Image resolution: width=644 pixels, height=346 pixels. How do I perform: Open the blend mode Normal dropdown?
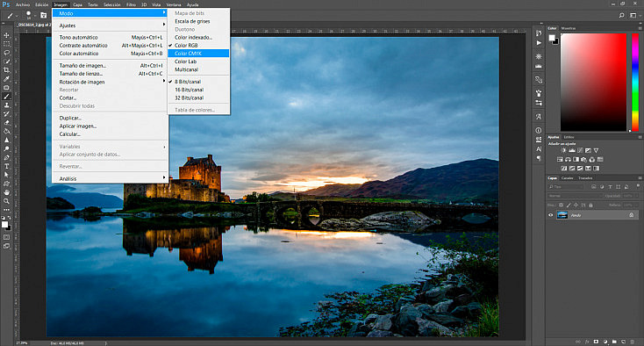[x=574, y=196]
